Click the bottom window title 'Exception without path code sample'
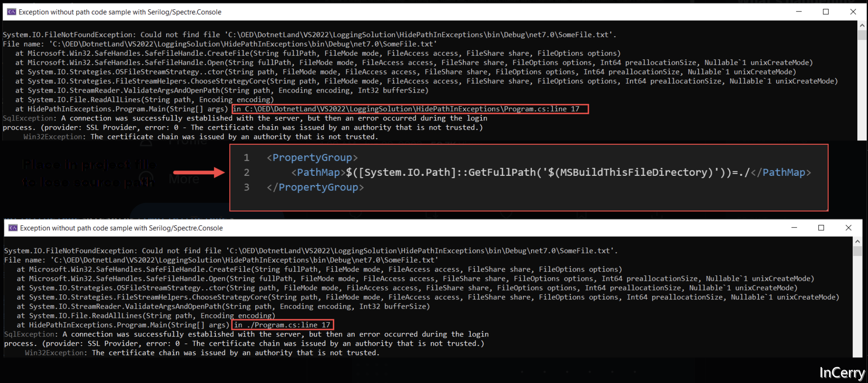The height and width of the screenshot is (383, 868). coord(121,228)
